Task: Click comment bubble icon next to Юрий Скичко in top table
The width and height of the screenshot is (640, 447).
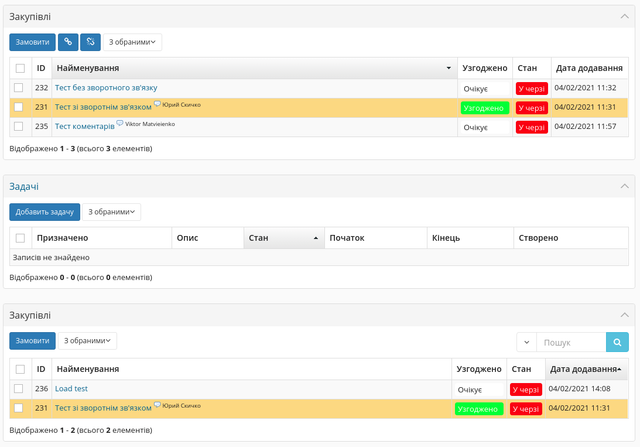Action: pyautogui.click(x=157, y=104)
